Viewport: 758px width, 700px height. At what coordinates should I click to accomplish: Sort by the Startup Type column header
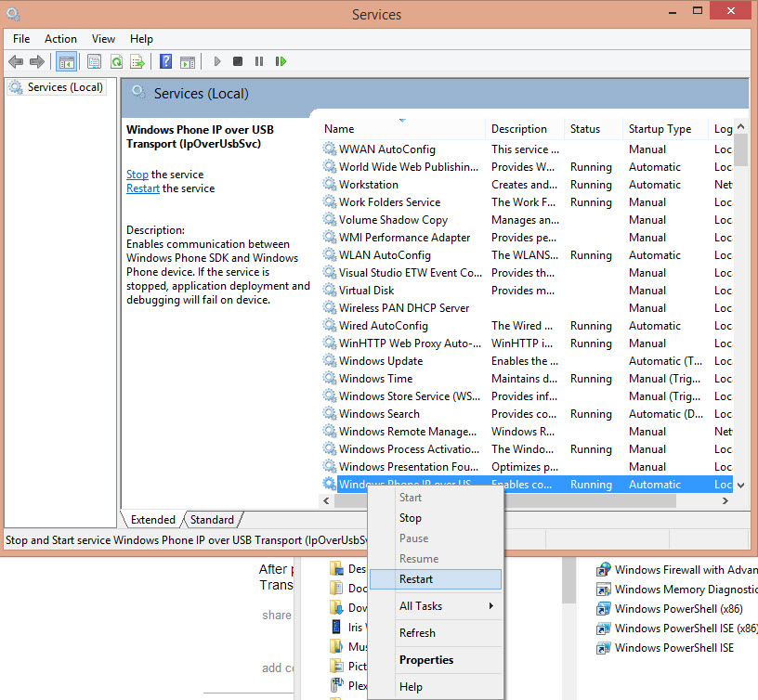pos(665,129)
